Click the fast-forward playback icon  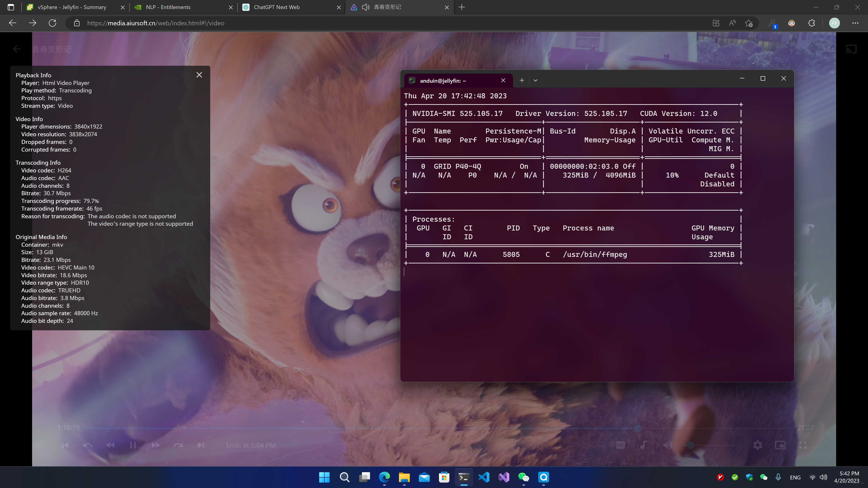tap(155, 445)
